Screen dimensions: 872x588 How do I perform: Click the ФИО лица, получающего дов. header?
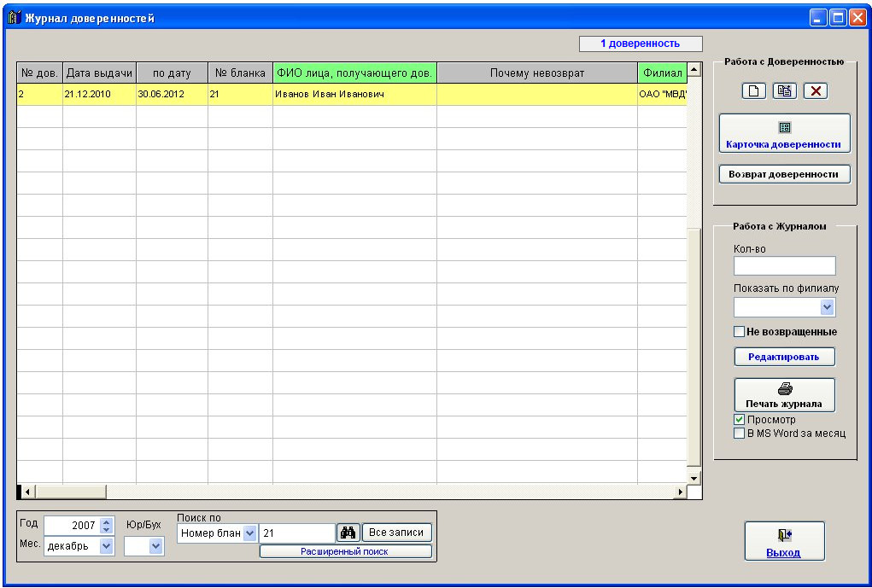coord(354,73)
